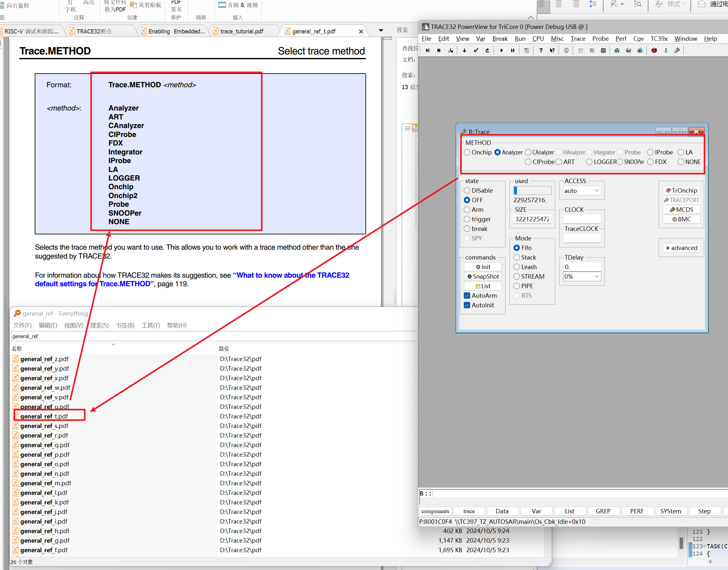This screenshot has height=570, width=728.
Task: Open the TC39x menu in TRACE32
Action: (x=659, y=39)
